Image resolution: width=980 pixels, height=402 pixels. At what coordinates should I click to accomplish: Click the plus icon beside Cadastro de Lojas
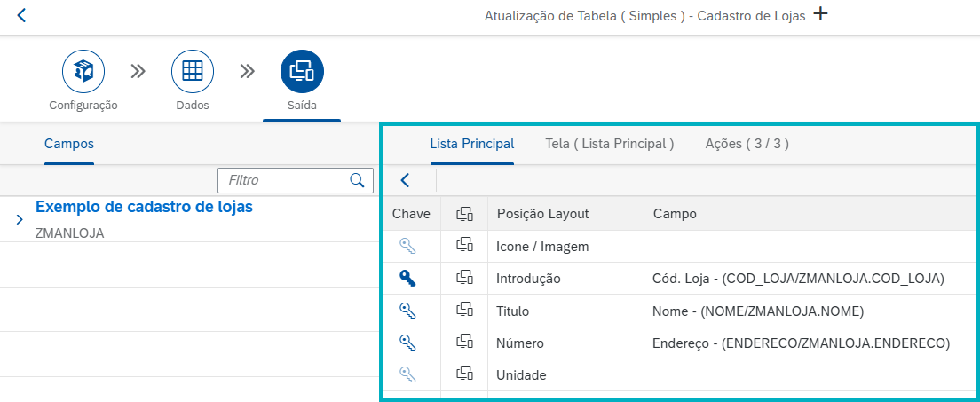(x=821, y=14)
